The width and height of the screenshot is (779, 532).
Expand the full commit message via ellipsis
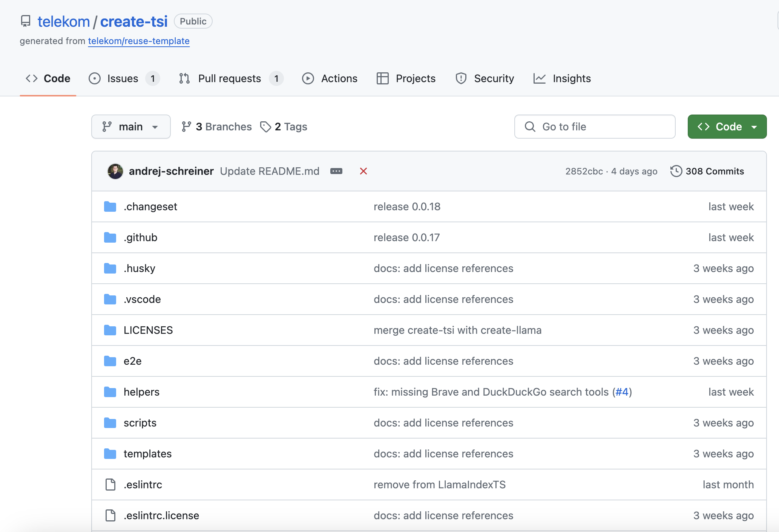coord(336,171)
